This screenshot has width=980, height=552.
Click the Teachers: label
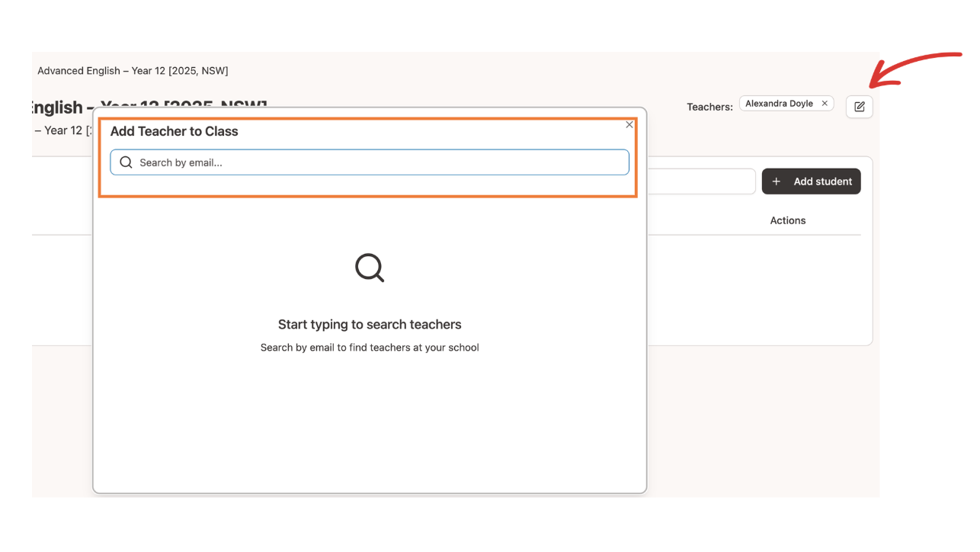point(709,107)
